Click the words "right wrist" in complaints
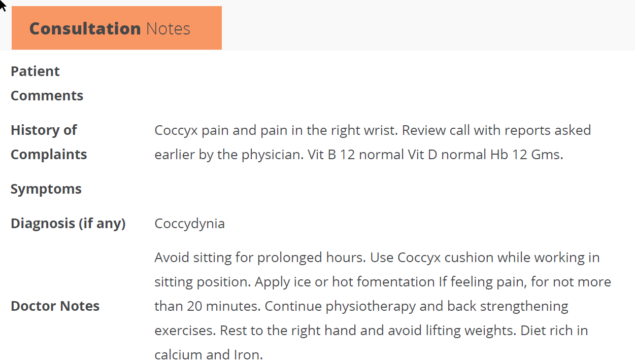This screenshot has height=364, width=635. point(365,130)
